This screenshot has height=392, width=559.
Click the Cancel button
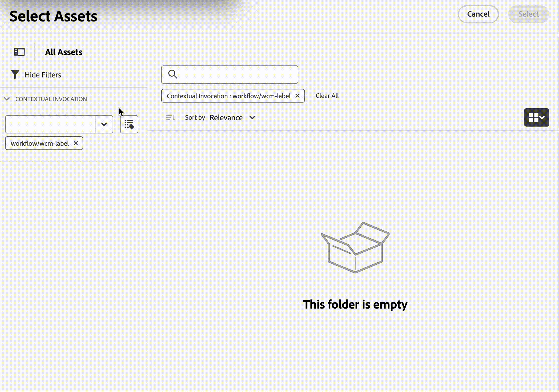tap(478, 14)
